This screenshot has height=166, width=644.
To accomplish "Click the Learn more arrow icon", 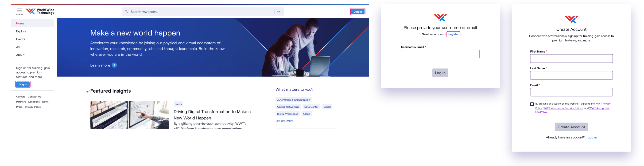I will point(114,65).
